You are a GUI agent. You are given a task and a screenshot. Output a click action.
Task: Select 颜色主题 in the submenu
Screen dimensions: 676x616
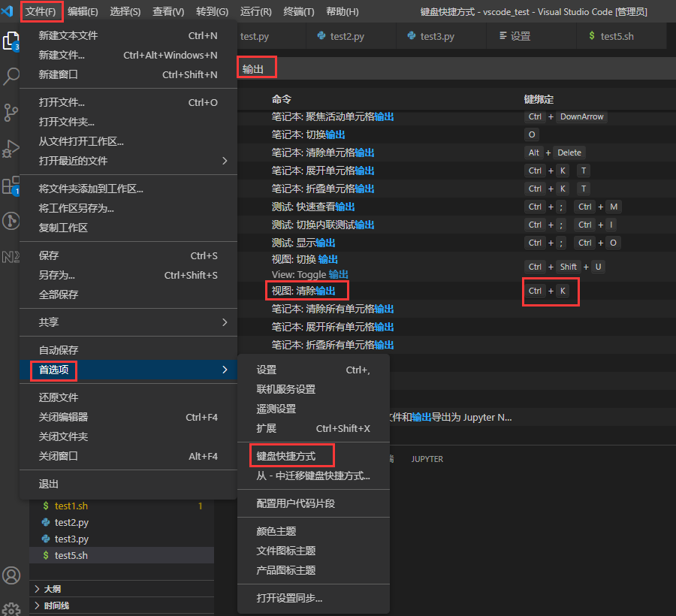(313, 531)
